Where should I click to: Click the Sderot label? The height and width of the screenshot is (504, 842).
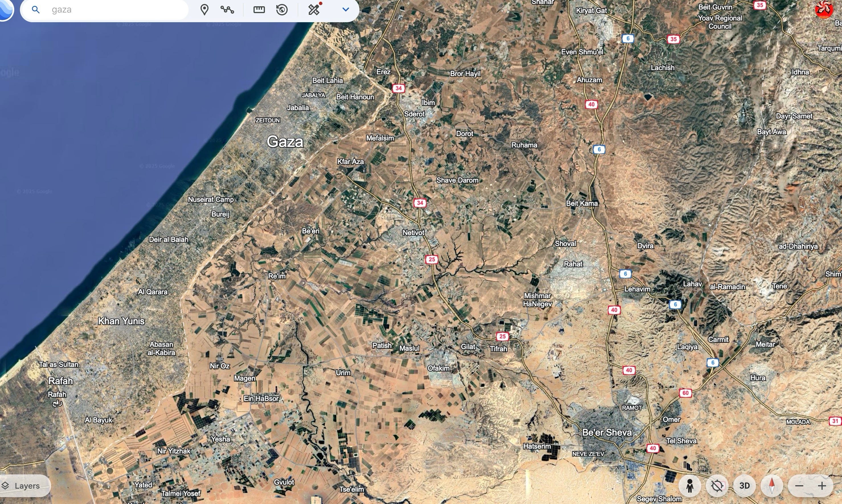414,114
